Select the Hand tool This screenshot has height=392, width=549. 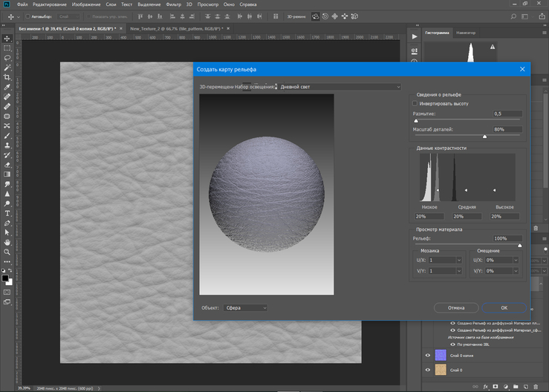[7, 242]
